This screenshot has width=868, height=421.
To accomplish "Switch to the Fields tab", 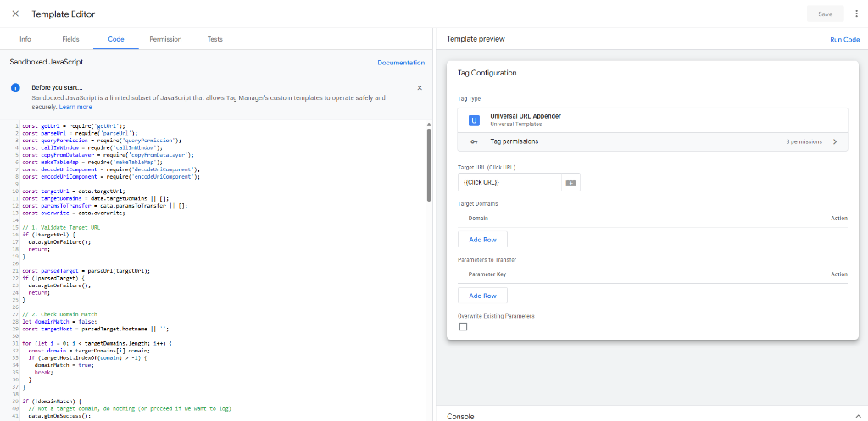I will point(71,39).
